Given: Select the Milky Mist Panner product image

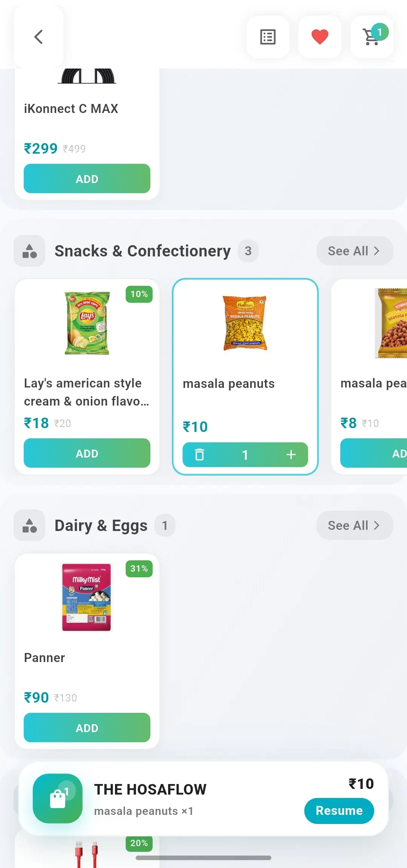Looking at the screenshot, I should coord(86,596).
